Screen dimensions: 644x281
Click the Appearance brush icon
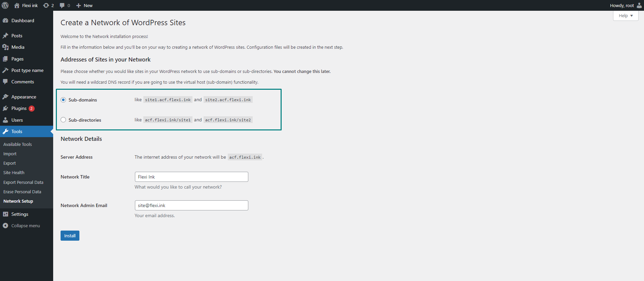coord(5,97)
